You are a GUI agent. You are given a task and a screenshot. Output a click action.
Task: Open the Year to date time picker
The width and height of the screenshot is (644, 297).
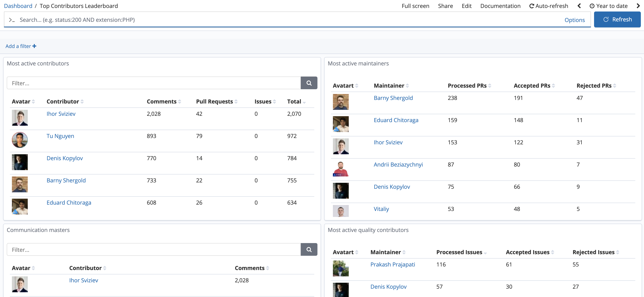point(612,6)
